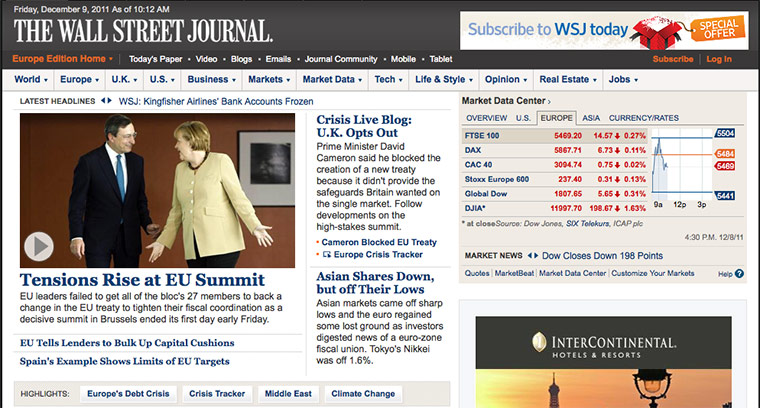Viewport: 760px width, 408px height.
Task: Open Spain's Example Shows Limits article
Action: click(125, 361)
